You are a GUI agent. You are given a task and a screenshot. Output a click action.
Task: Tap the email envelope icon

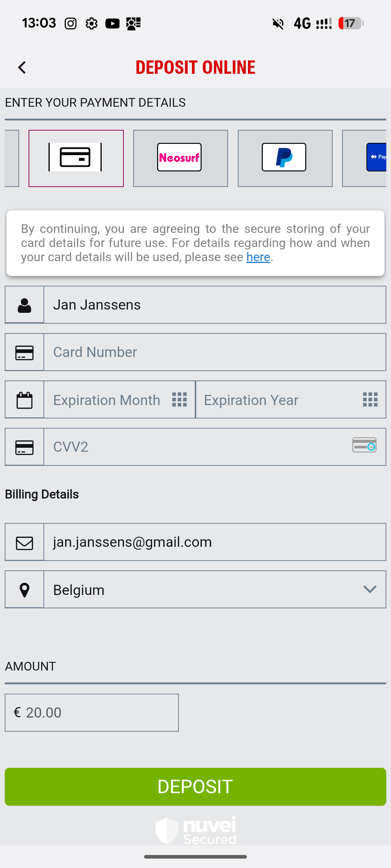(x=24, y=542)
